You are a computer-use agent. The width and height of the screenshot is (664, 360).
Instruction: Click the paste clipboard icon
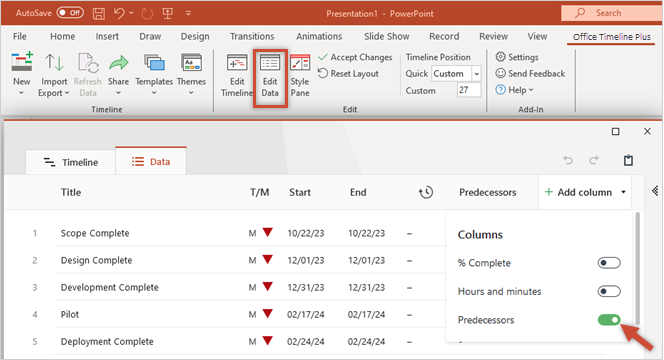click(x=628, y=160)
